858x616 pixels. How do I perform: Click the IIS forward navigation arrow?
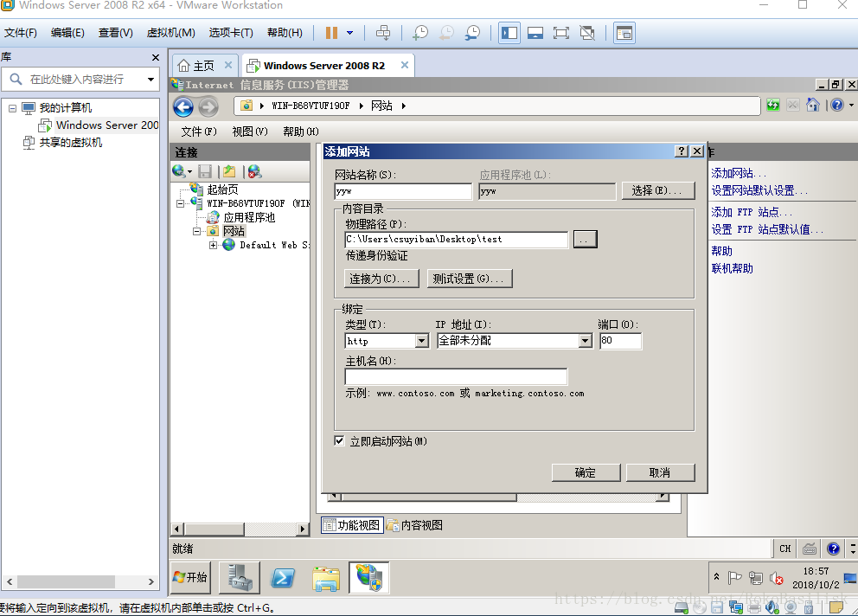208,106
